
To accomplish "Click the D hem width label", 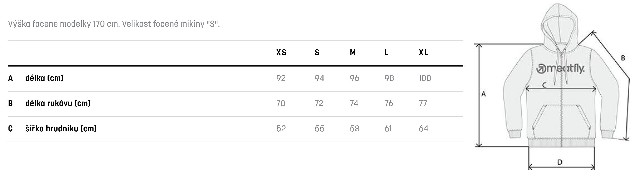I will 560,162.
